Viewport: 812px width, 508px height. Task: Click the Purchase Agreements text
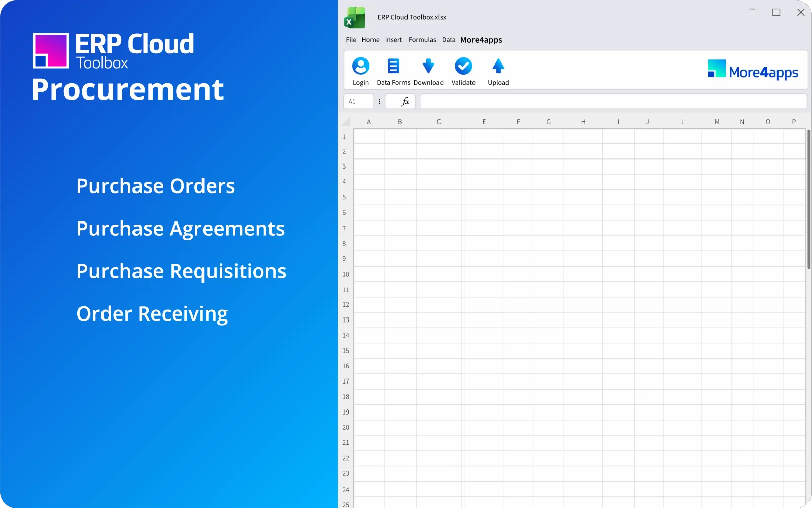(x=181, y=230)
